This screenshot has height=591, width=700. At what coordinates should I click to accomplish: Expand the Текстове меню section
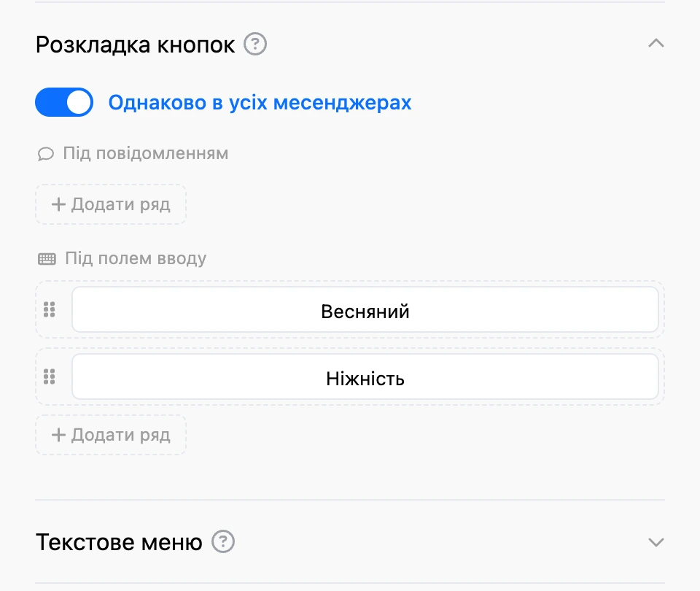click(656, 542)
